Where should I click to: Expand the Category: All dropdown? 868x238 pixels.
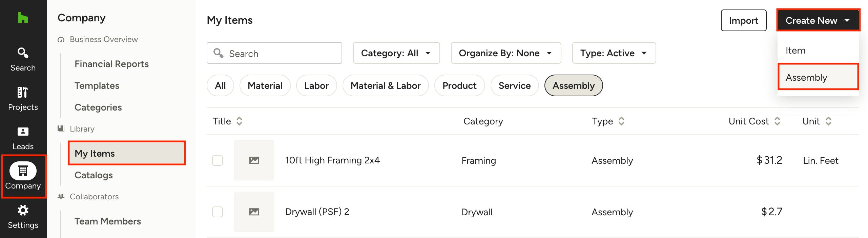(x=396, y=53)
